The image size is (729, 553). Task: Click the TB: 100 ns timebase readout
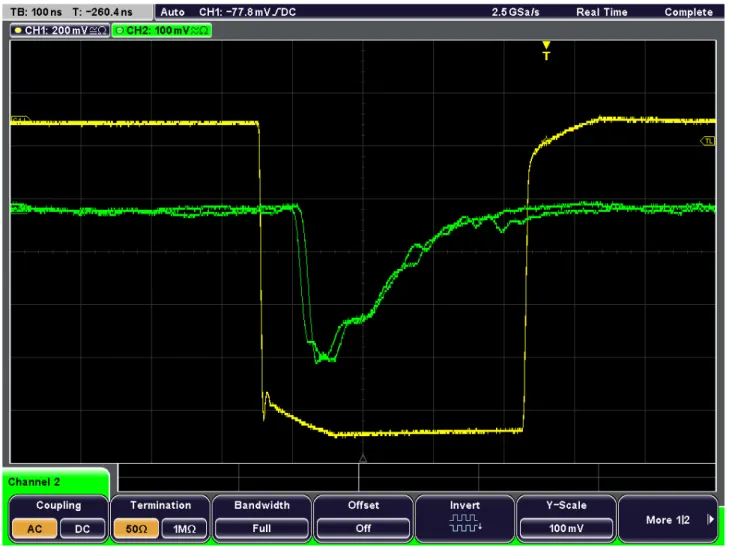click(36, 12)
